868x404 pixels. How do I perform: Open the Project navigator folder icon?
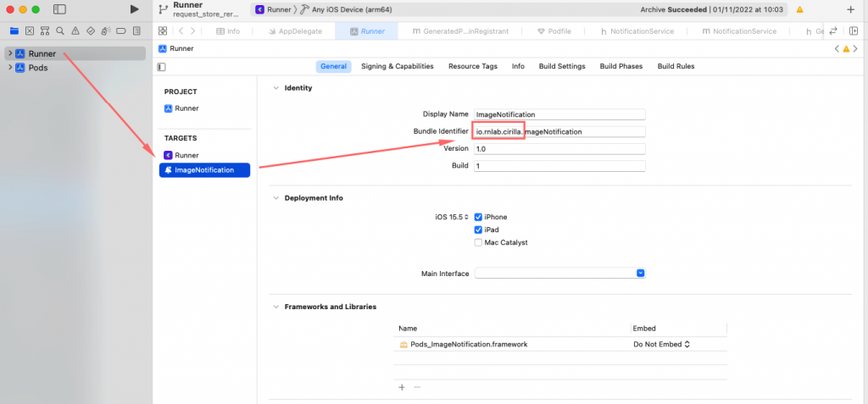coord(14,31)
